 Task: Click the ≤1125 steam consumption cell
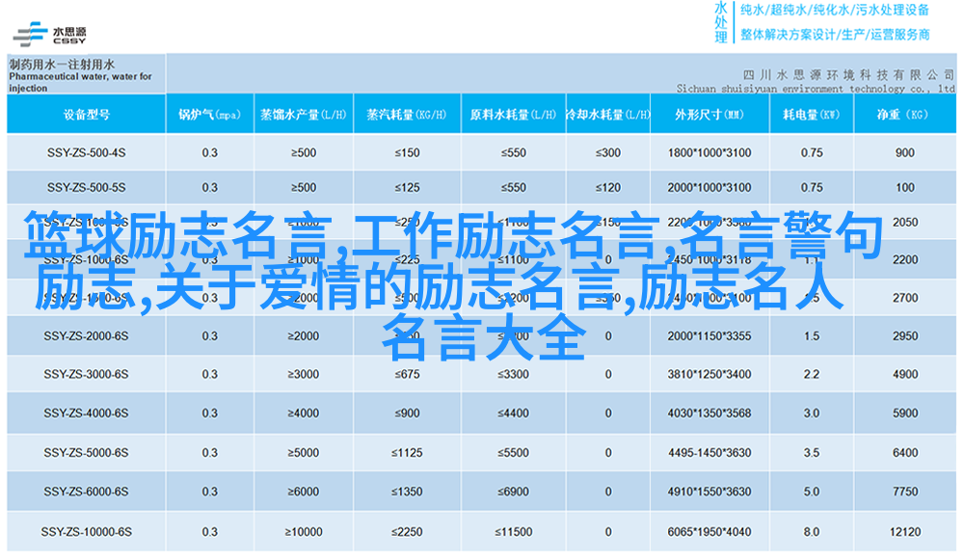(407, 453)
